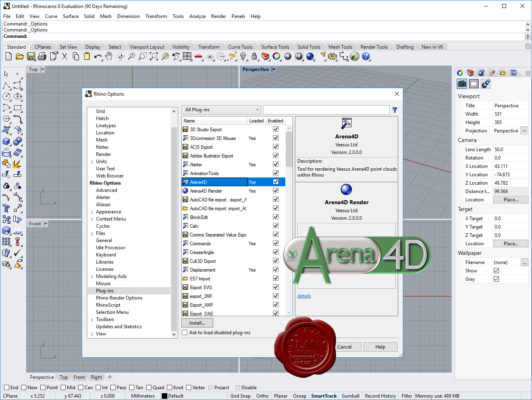Click the blue Render sphere icon
Image resolution: width=532 pixels, height=400 pixels.
point(310,57)
